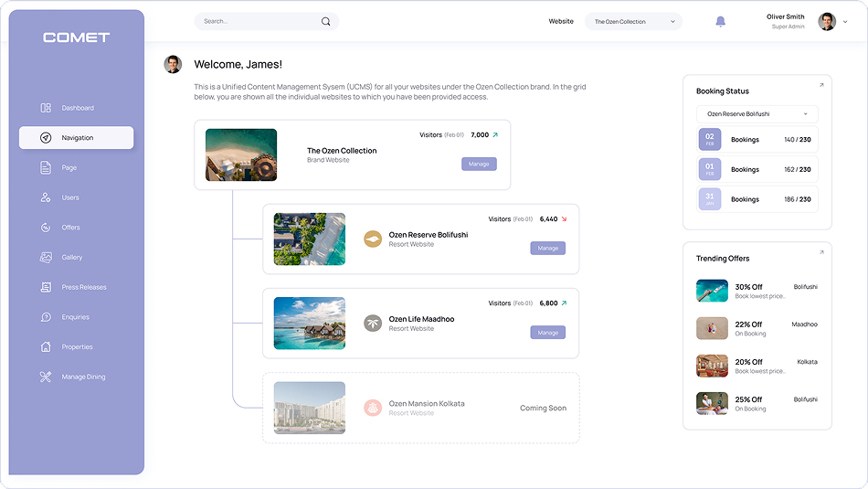Open Dashboard from the sidebar icon
This screenshot has width=868, height=489.
[x=46, y=108]
